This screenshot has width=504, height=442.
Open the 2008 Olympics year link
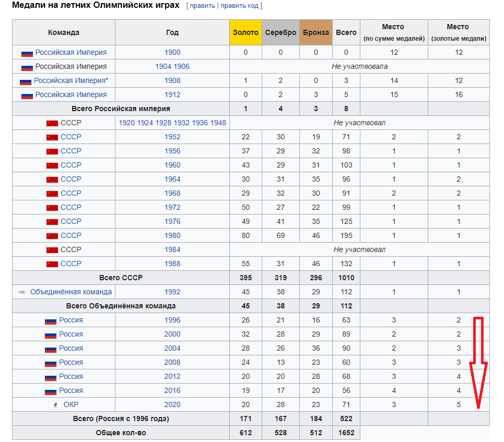click(172, 362)
